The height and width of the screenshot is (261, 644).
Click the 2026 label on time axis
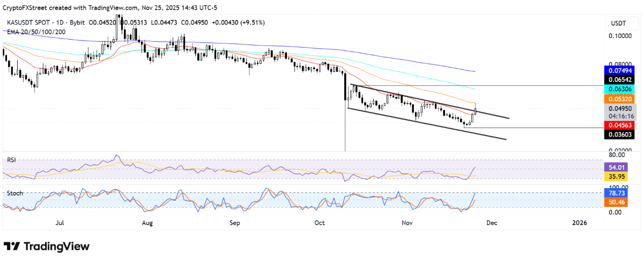pyautogui.click(x=580, y=222)
